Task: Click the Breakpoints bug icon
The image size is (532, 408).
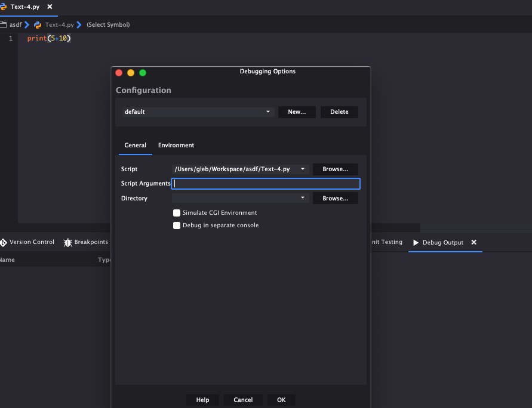Action: [x=67, y=242]
